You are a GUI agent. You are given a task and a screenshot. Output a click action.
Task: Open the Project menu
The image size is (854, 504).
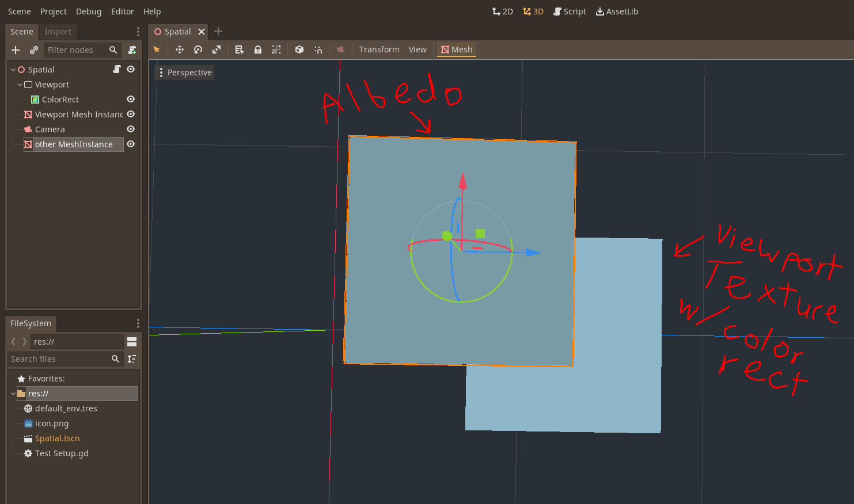tap(54, 12)
